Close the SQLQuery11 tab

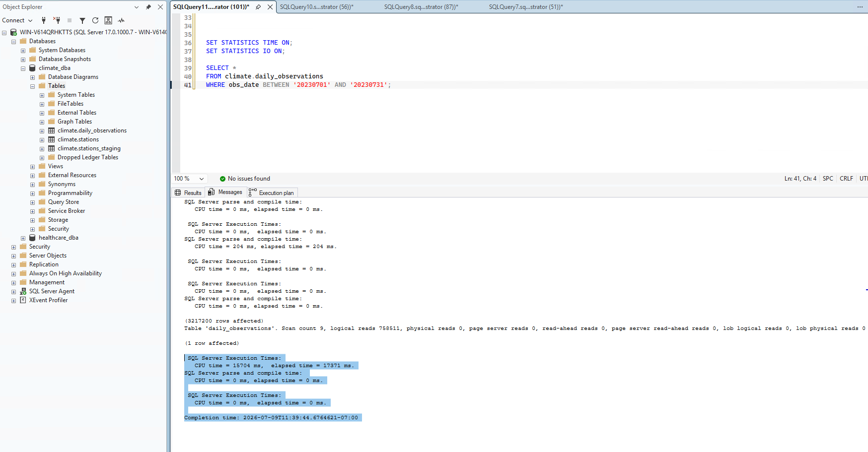[x=270, y=7]
